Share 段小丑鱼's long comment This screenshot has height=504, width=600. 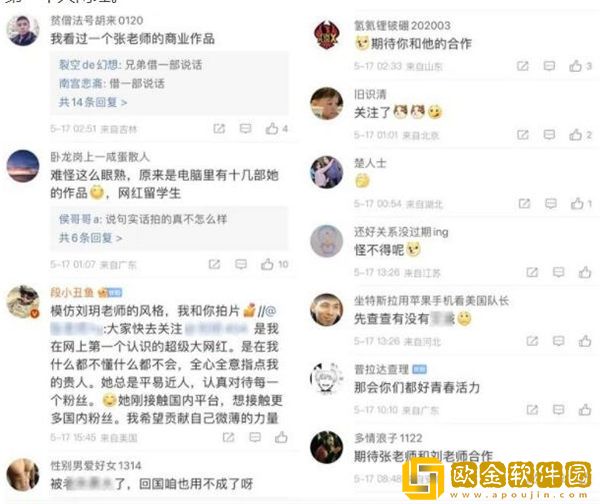pos(228,437)
